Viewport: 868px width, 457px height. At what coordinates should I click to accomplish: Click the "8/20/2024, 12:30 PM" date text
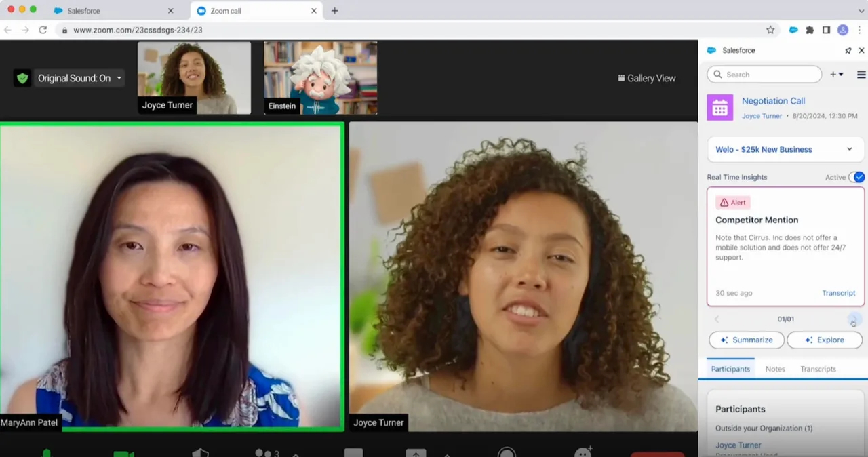pyautogui.click(x=825, y=116)
